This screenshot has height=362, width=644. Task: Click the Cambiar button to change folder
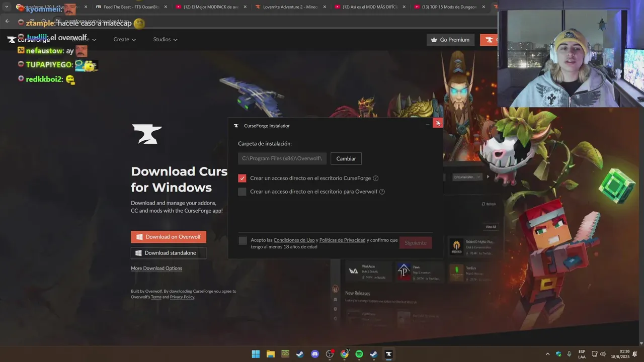click(346, 158)
